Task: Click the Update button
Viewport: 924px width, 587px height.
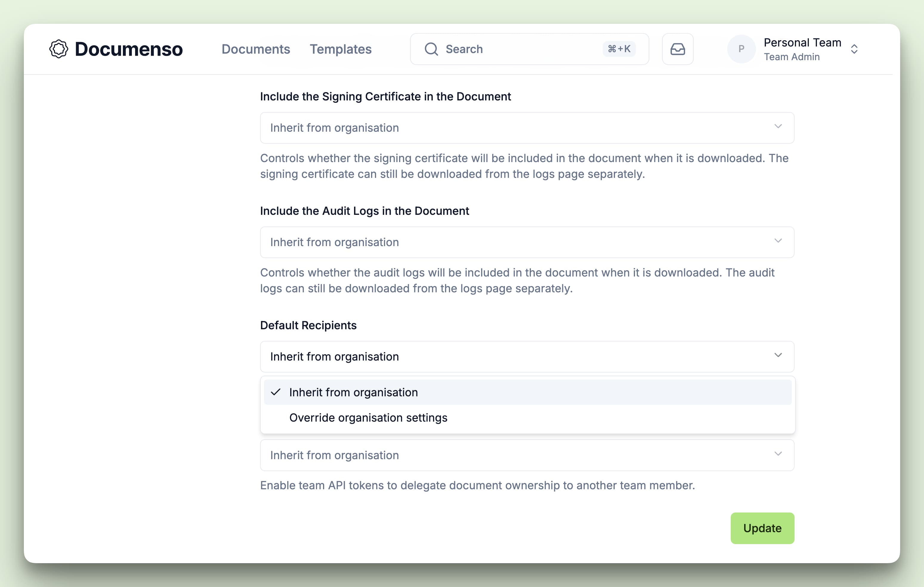Action: [762, 528]
